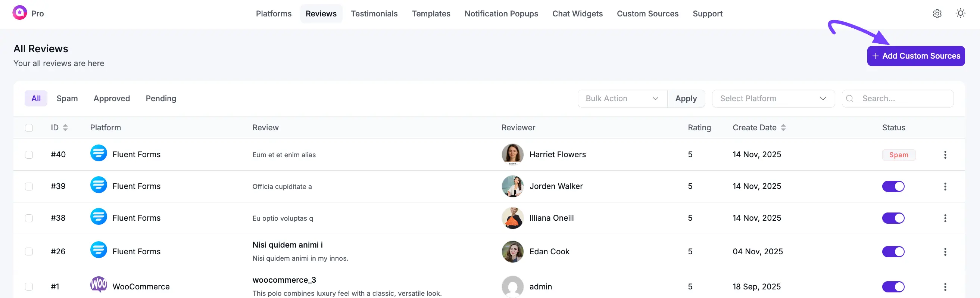
Task: Sort reviews by ID column arrows
Action: pyautogui.click(x=65, y=128)
